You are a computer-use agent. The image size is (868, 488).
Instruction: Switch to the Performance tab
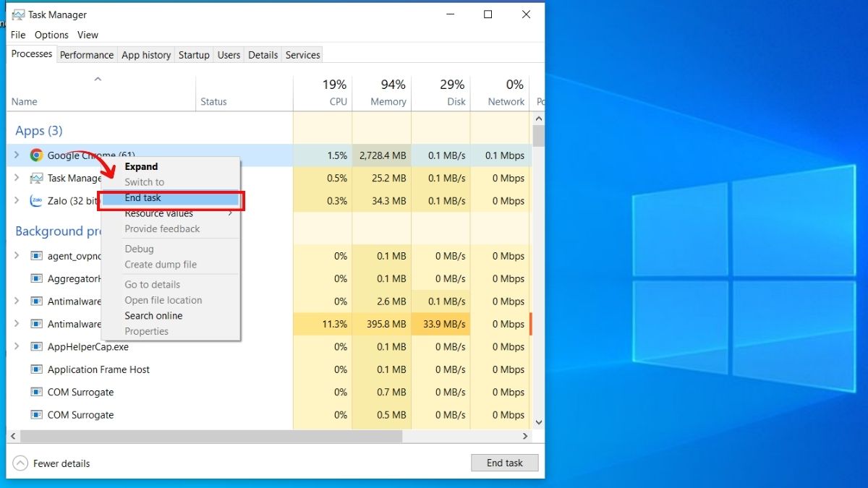[x=87, y=55]
